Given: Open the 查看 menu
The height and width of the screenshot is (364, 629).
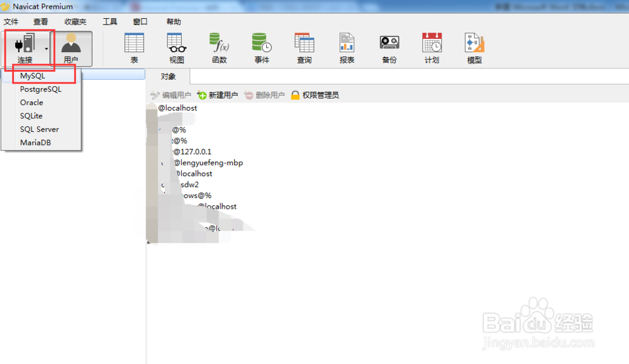Looking at the screenshot, I should 40,21.
